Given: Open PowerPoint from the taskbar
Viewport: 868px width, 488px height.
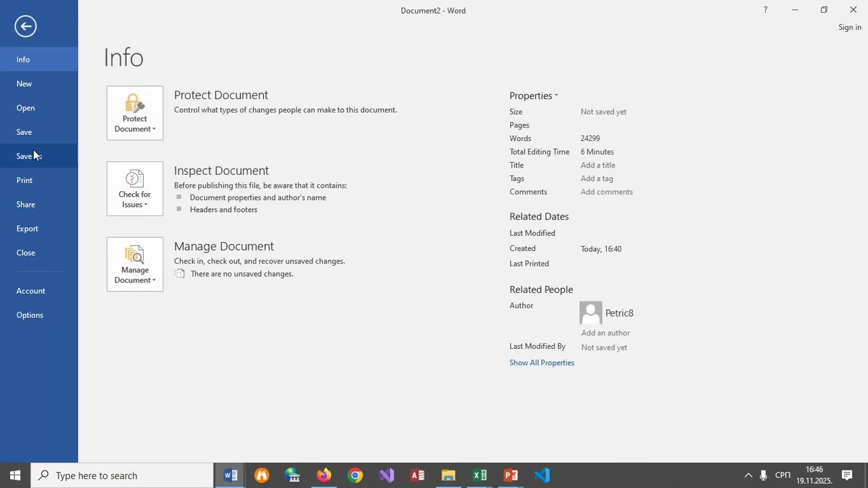Looking at the screenshot, I should pos(511,475).
